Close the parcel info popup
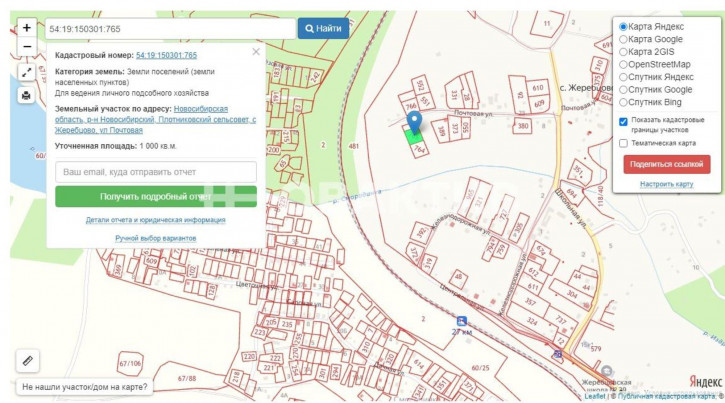The width and height of the screenshot is (725, 403). [256, 52]
